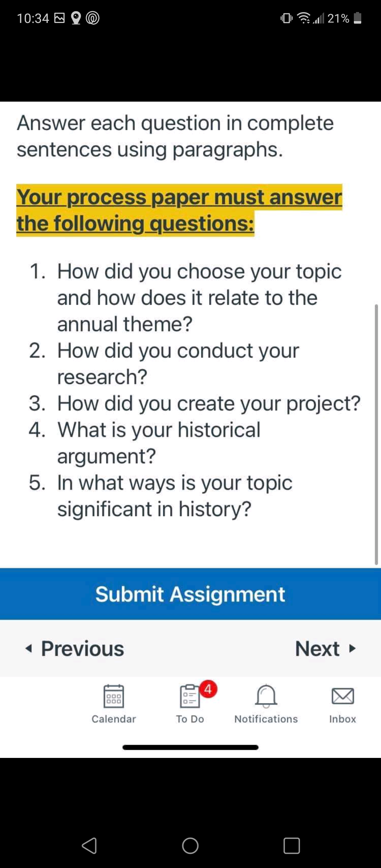The height and width of the screenshot is (868, 381).
Task: Tap the battery icon in status bar
Action: (357, 18)
